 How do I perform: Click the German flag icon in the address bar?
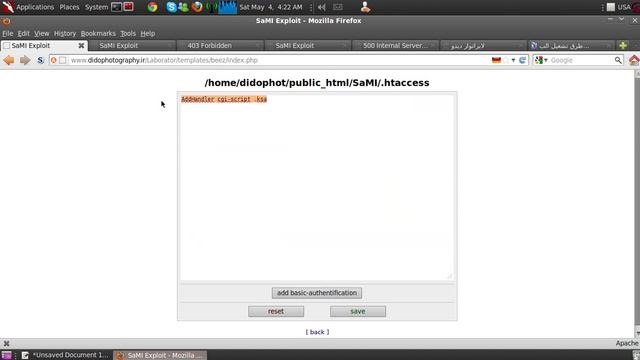click(496, 60)
